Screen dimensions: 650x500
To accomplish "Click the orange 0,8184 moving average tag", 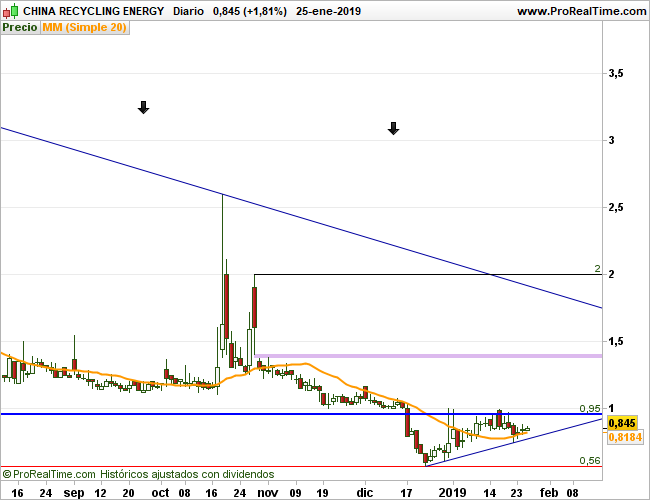I will [625, 437].
